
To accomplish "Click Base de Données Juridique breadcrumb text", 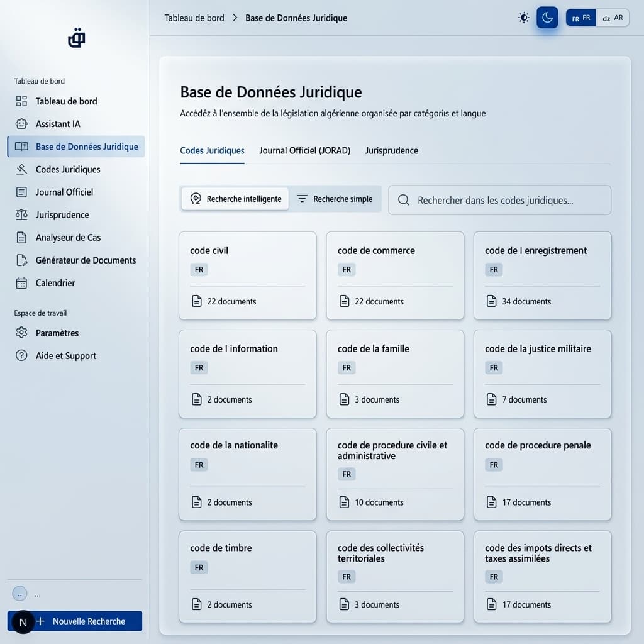I will pyautogui.click(x=296, y=18).
